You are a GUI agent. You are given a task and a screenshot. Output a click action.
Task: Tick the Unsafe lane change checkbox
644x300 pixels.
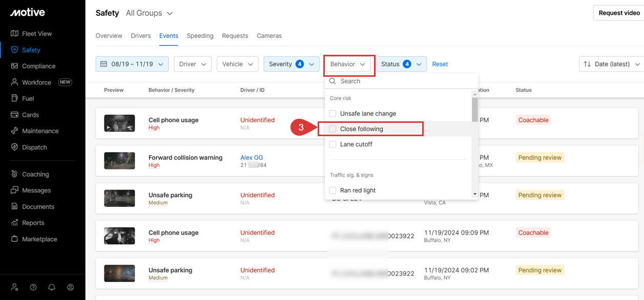[x=333, y=114]
